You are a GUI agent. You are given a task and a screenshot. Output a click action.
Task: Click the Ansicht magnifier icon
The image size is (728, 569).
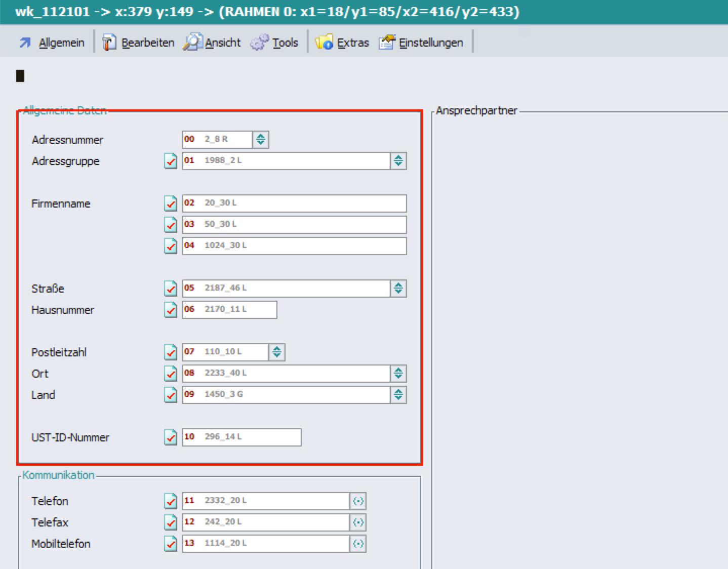tap(192, 43)
